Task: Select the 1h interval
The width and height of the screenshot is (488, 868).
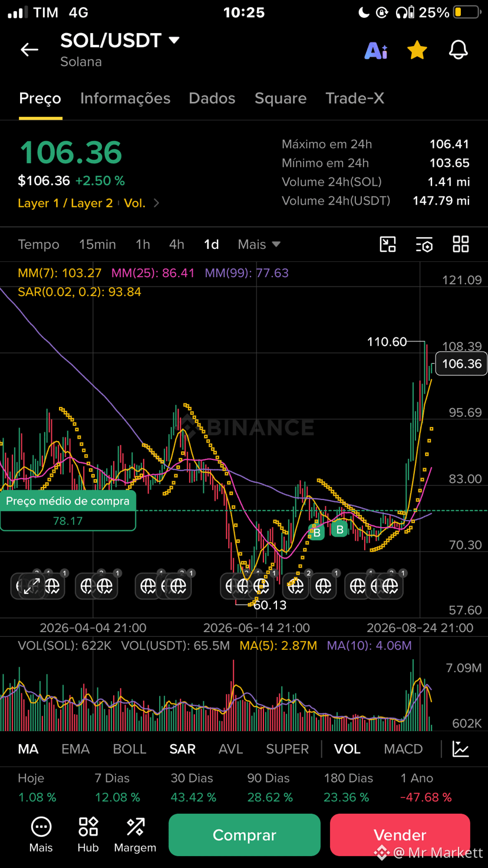Action: 143,244
